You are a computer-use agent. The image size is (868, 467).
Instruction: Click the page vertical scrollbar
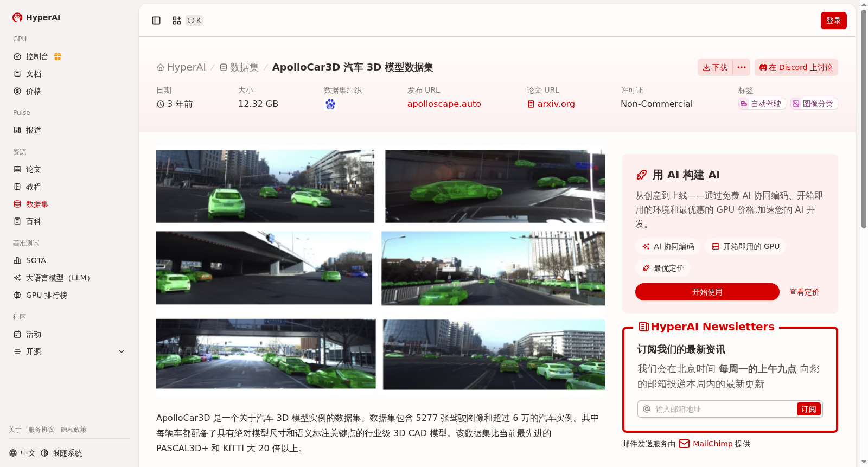(864, 119)
